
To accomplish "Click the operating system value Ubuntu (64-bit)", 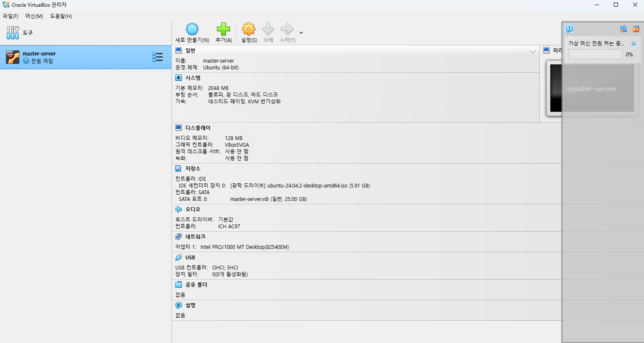I will (x=221, y=67).
